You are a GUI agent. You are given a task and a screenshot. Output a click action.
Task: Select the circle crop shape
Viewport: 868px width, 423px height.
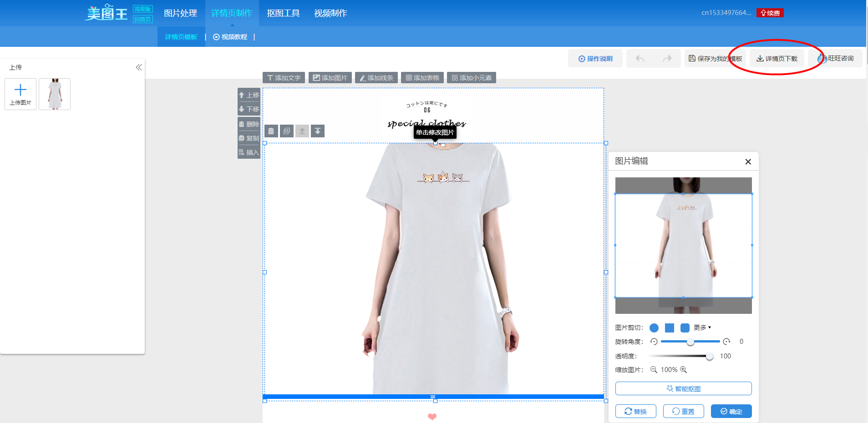coord(654,328)
